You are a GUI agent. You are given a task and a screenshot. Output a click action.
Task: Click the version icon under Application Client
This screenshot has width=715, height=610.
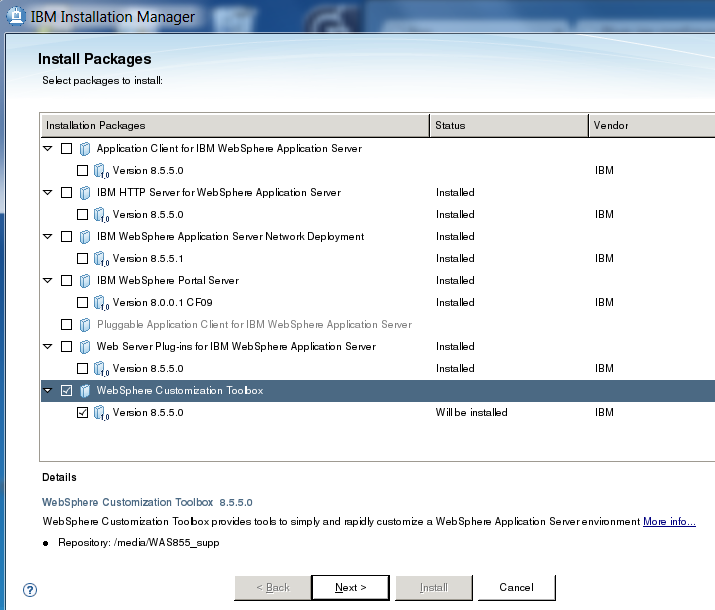click(x=101, y=171)
